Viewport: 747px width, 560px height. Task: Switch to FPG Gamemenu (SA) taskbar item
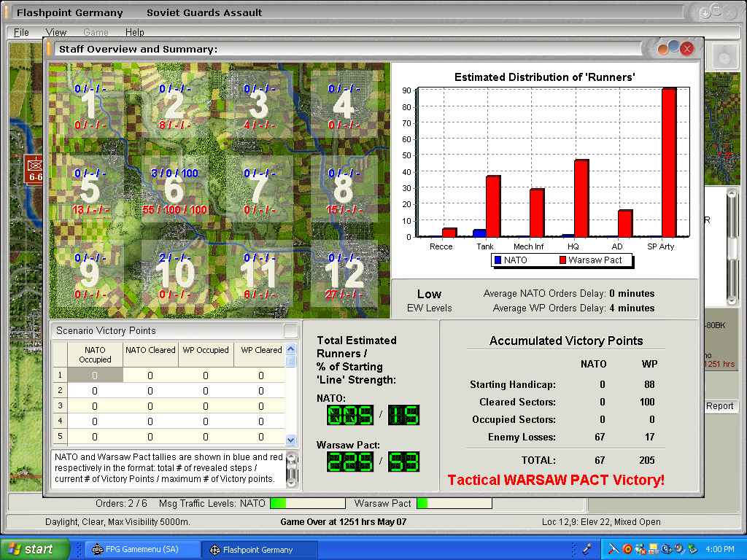(x=142, y=549)
